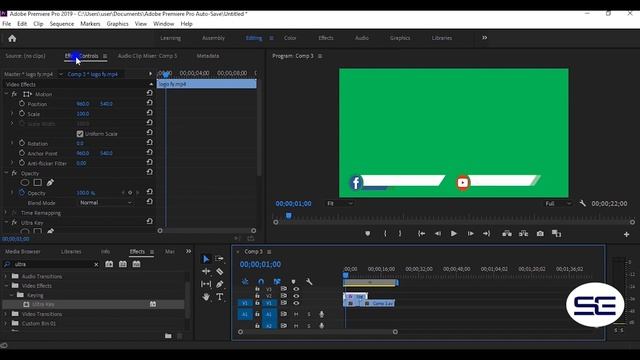Create ellipse mask under Opacity

pyautogui.click(x=25, y=182)
